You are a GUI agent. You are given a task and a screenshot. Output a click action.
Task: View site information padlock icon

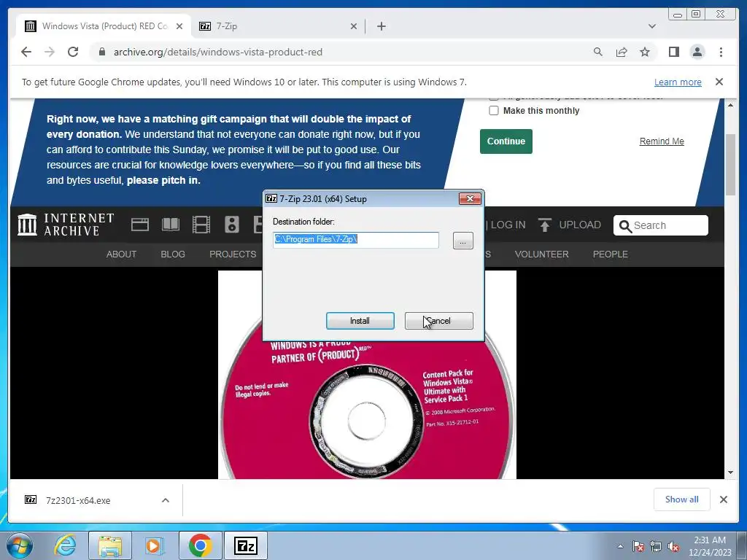click(x=101, y=52)
